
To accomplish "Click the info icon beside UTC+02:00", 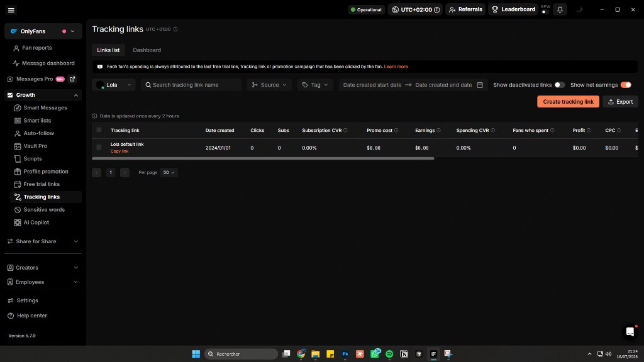I will tap(437, 10).
